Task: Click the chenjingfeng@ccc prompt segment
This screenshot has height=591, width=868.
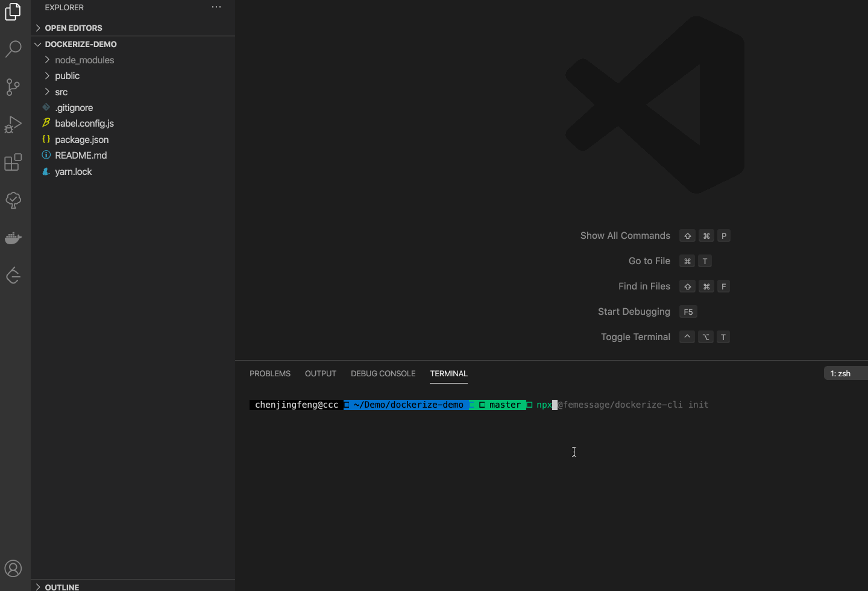Action: click(297, 405)
